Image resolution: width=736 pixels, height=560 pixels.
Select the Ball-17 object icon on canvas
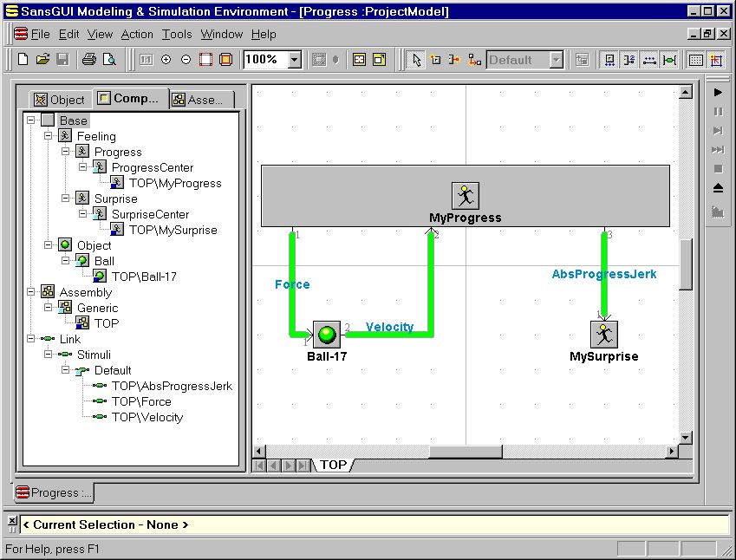(327, 335)
